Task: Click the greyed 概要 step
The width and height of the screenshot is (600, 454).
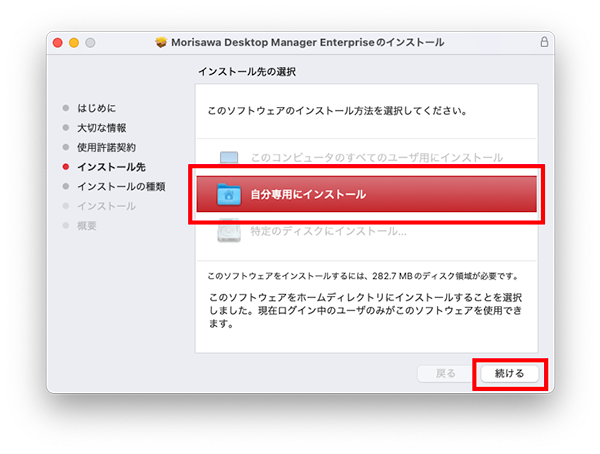Action: click(87, 226)
